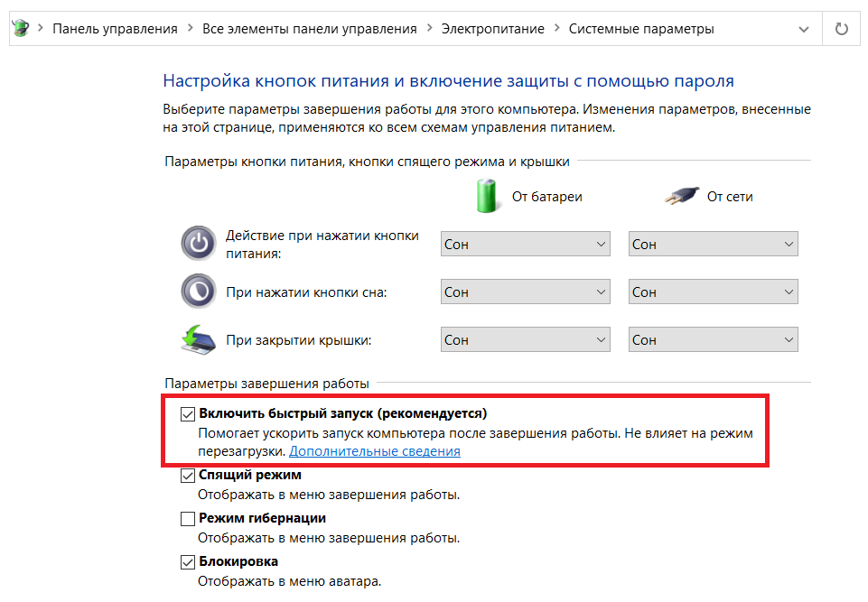Enable the Режим гибернации checkbox
868x602 pixels.
pos(188,518)
